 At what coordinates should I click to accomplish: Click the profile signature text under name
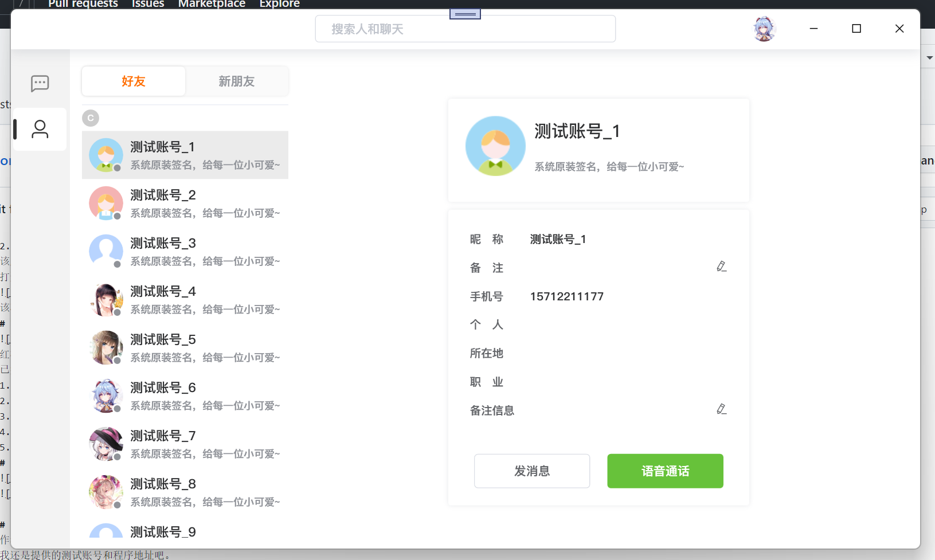609,167
